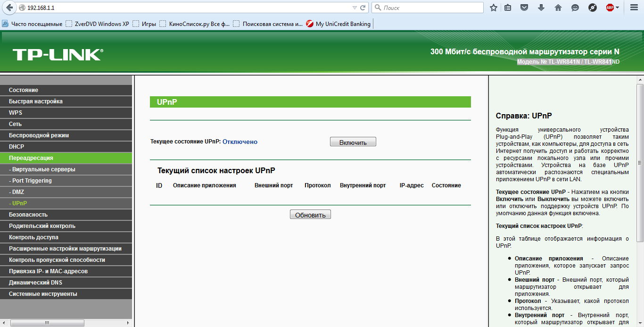
Task: Open Контроль пропускной способности item
Action: tap(66, 260)
